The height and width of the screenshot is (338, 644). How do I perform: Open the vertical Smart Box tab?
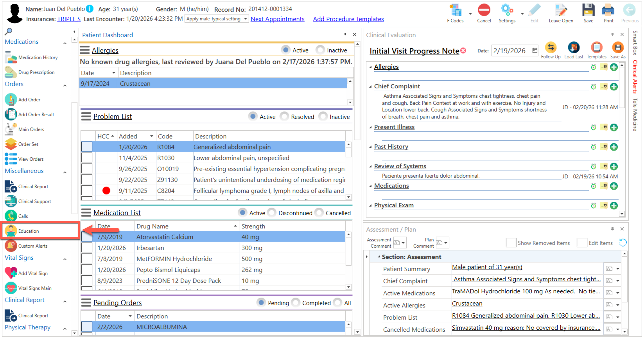coord(635,43)
